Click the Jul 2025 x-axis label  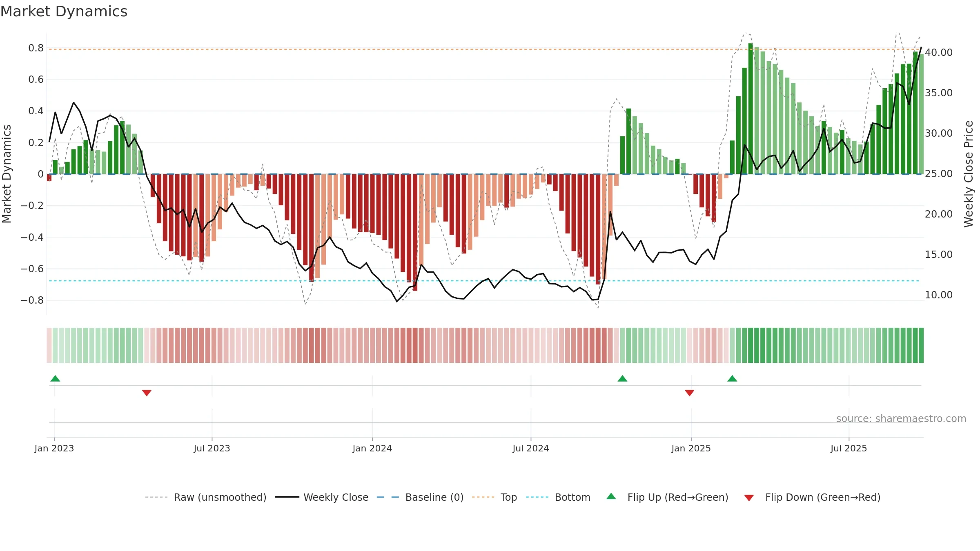[849, 448]
